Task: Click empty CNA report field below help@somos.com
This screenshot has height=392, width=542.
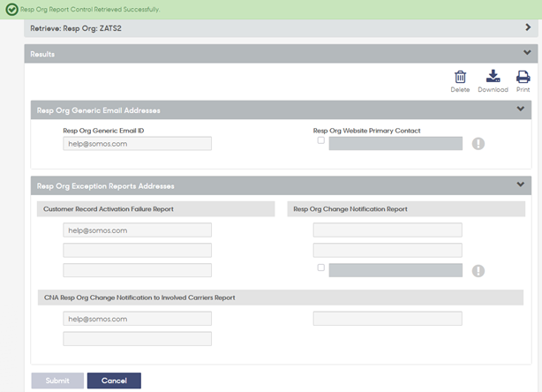Action: coord(137,339)
